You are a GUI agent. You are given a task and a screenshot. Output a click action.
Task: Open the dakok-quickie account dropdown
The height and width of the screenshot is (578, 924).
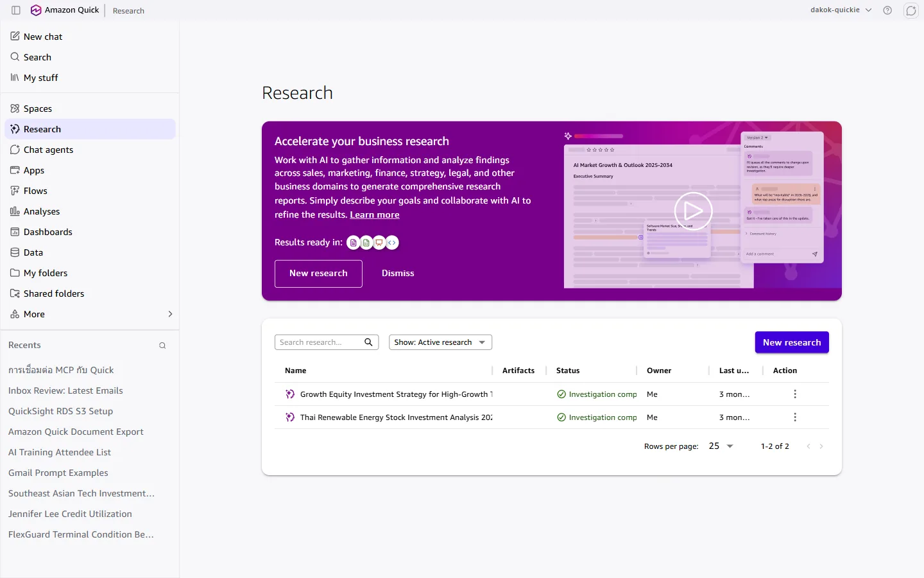(x=841, y=10)
